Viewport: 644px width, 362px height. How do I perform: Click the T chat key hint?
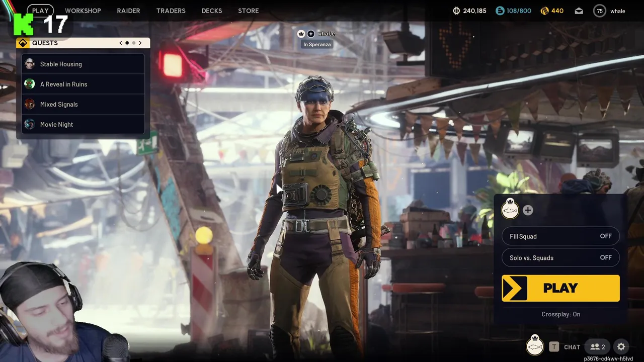554,347
